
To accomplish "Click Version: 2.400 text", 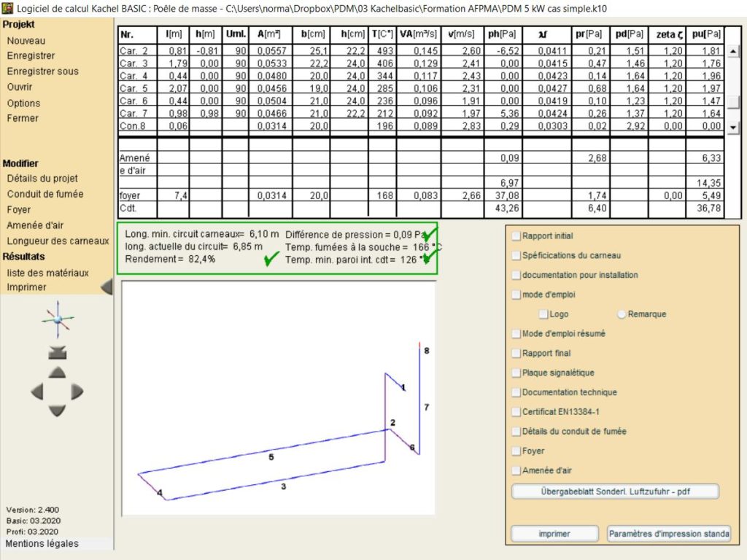I will [32, 510].
